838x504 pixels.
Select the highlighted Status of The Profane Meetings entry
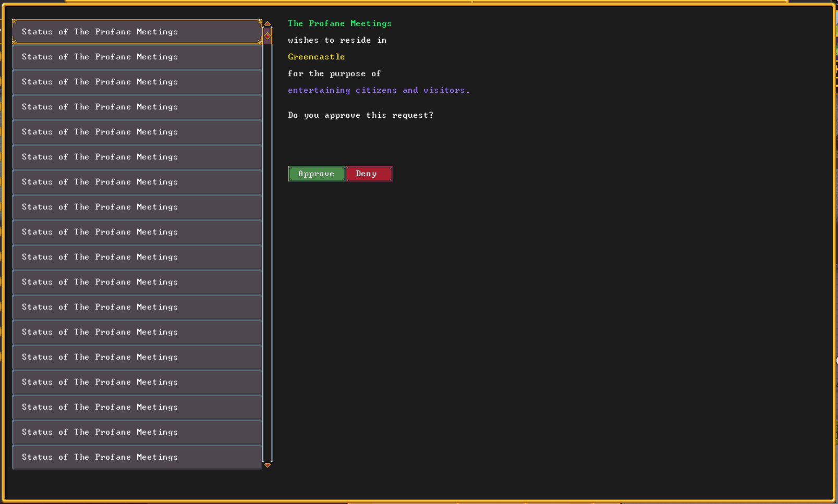[137, 32]
